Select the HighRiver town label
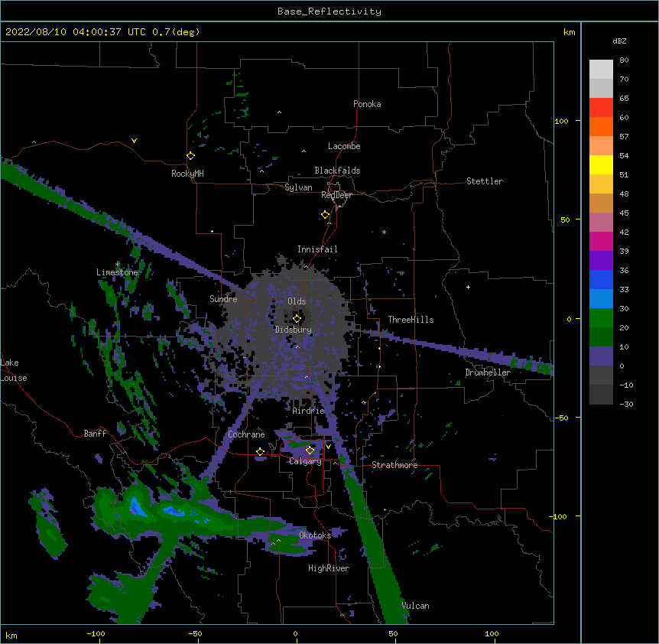Image resolution: width=659 pixels, height=644 pixels. (329, 568)
